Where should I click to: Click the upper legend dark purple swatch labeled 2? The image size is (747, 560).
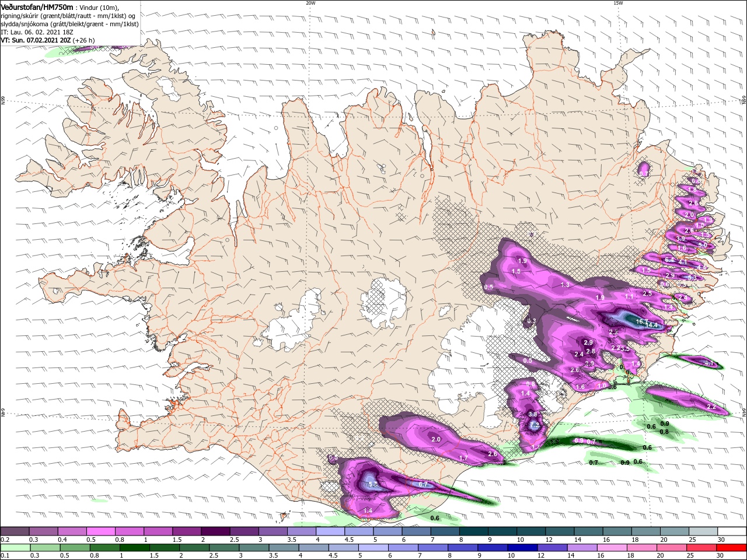tap(215, 531)
